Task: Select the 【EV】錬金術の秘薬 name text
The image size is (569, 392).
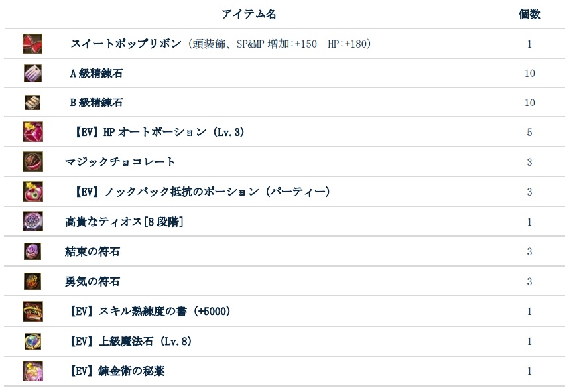Action: (117, 371)
